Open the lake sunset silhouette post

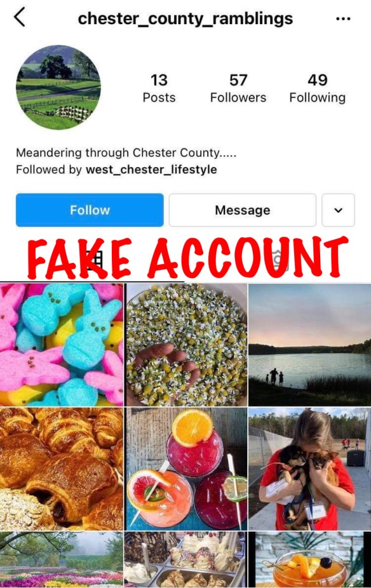pyautogui.click(x=310, y=345)
